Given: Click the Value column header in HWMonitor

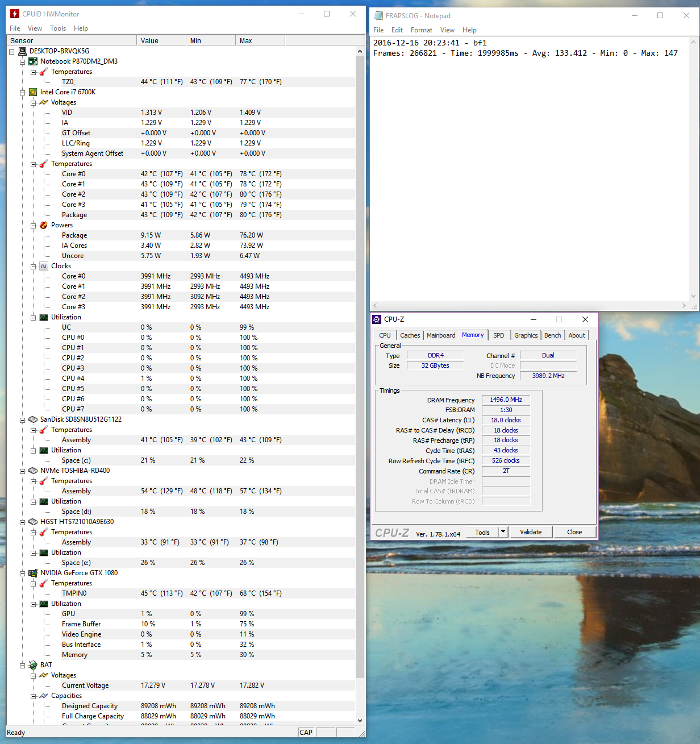Looking at the screenshot, I should click(161, 40).
